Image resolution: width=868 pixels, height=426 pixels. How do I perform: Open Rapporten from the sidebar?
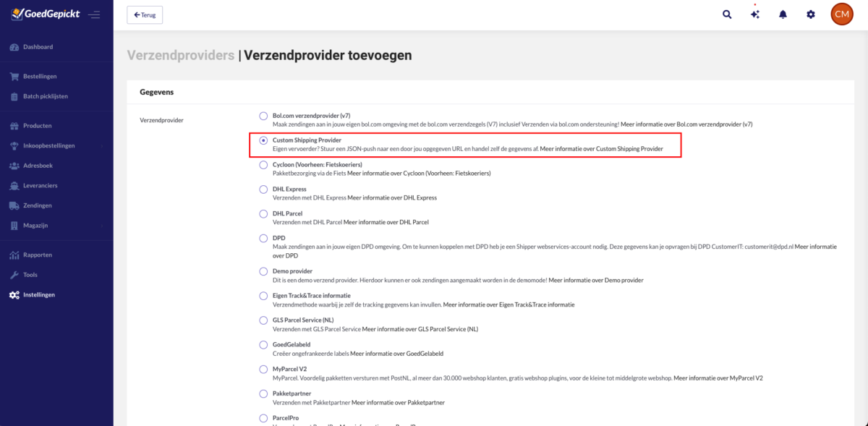click(x=37, y=255)
